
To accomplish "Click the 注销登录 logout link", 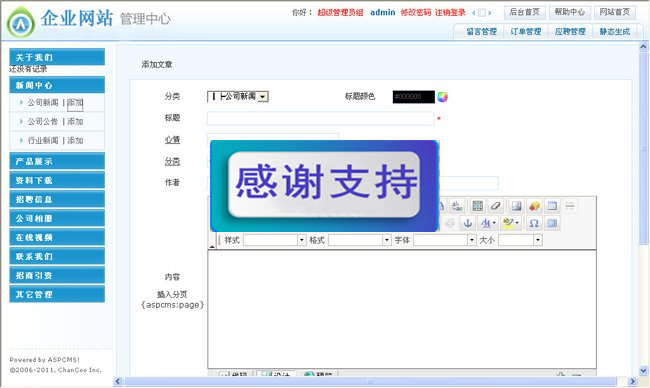I will 450,12.
